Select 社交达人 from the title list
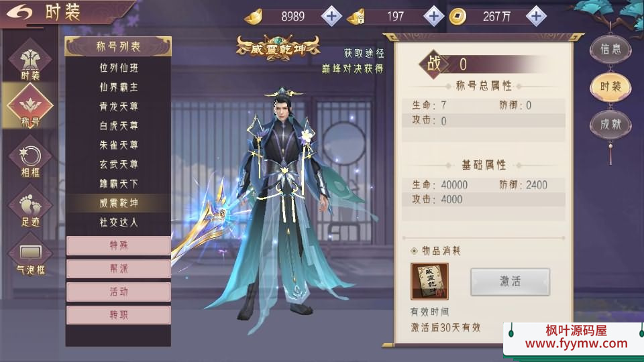 [118, 222]
